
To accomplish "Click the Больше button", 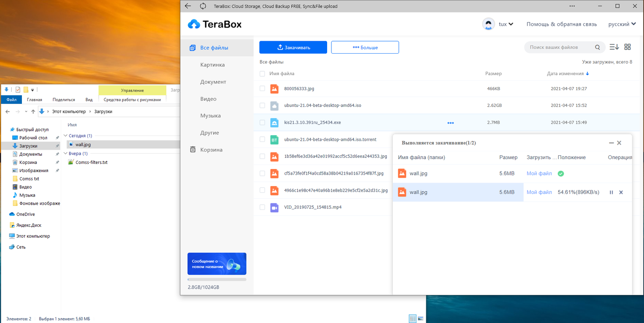I will pos(365,47).
